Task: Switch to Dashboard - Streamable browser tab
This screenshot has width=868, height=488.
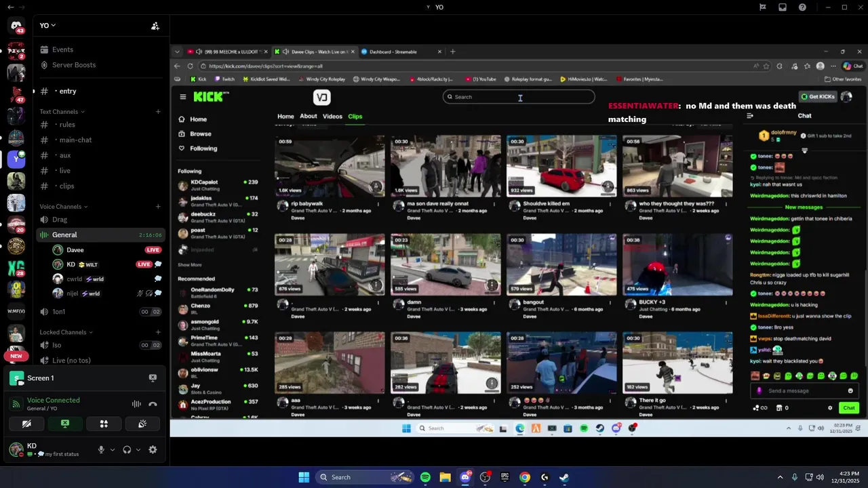Action: point(400,52)
